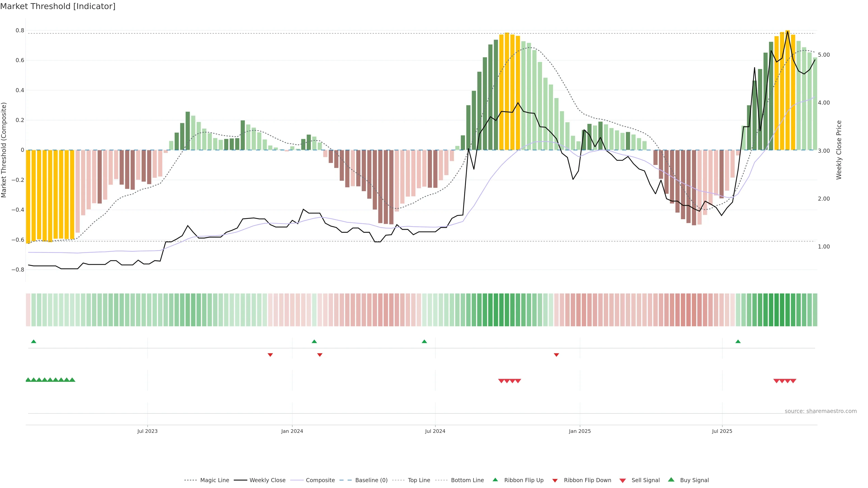Click the Jul 2025 x-axis label
Screen dimensions: 868x488
tap(722, 431)
